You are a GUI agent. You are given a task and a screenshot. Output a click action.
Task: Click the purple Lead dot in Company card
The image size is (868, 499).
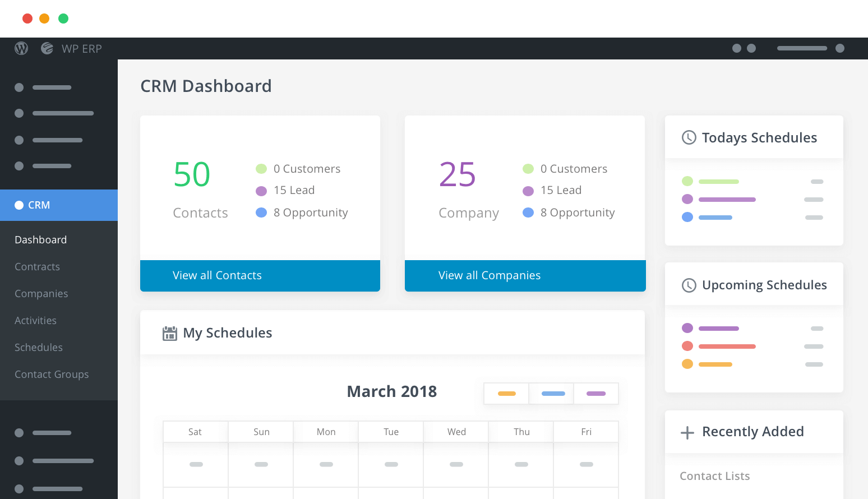pyautogui.click(x=528, y=191)
